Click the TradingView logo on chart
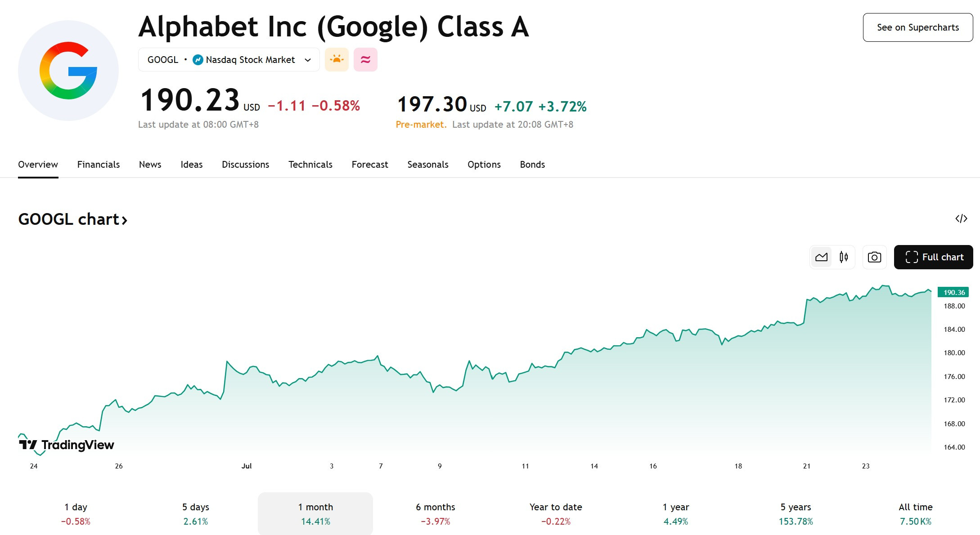Image resolution: width=980 pixels, height=535 pixels. click(66, 445)
